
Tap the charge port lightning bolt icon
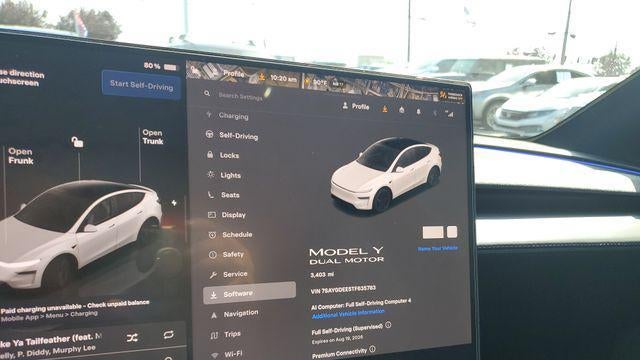coord(174,202)
